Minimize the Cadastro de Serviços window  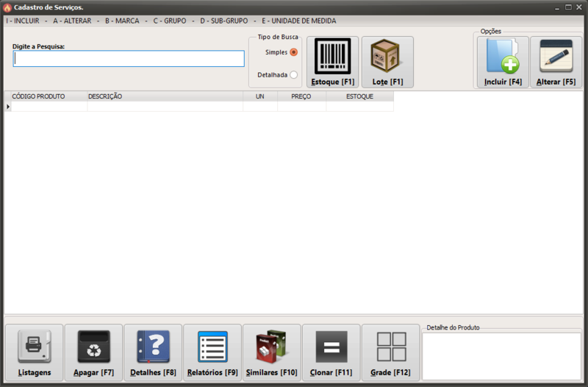click(x=557, y=7)
